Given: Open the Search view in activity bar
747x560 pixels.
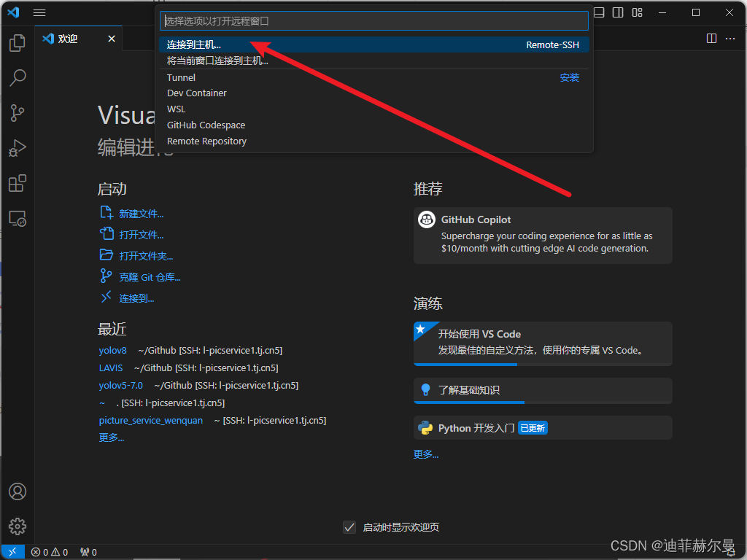Looking at the screenshot, I should 18,77.
